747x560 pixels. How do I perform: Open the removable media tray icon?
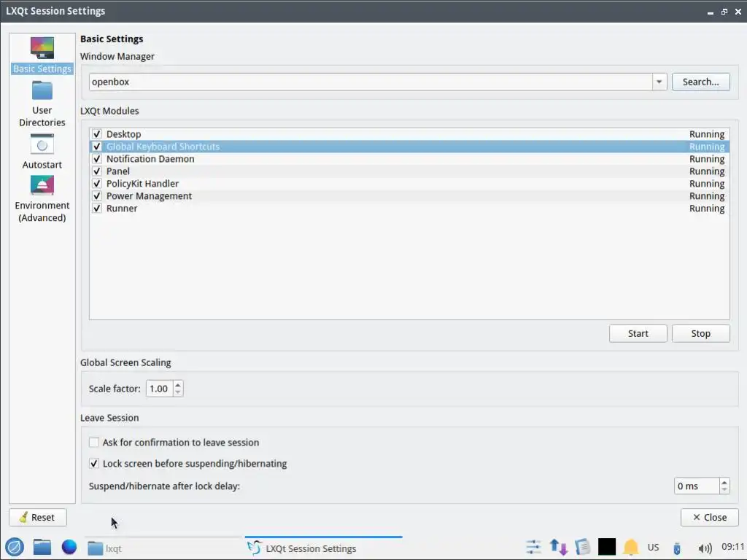pyautogui.click(x=676, y=548)
